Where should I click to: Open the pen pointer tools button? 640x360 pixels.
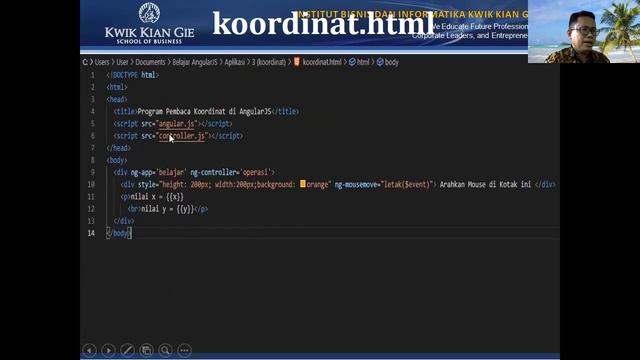pyautogui.click(x=127, y=350)
